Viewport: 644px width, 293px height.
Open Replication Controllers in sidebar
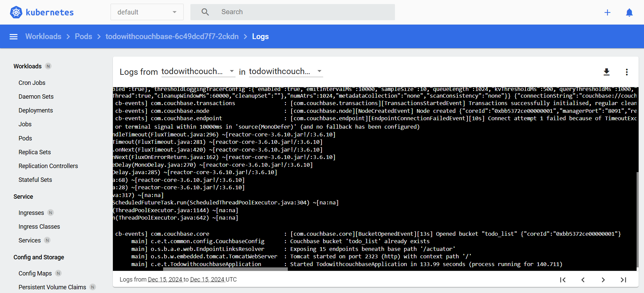click(48, 166)
